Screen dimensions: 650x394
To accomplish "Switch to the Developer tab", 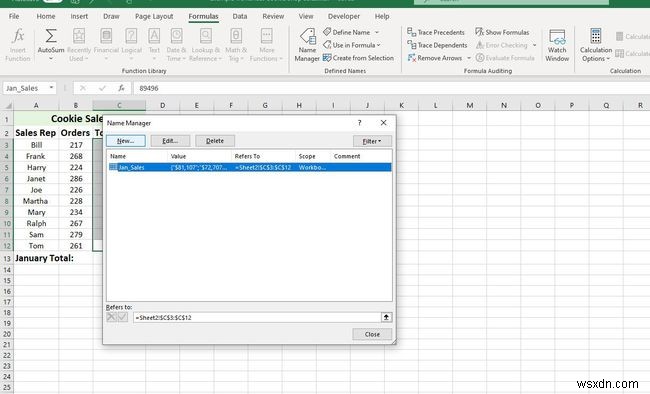I will tap(344, 16).
